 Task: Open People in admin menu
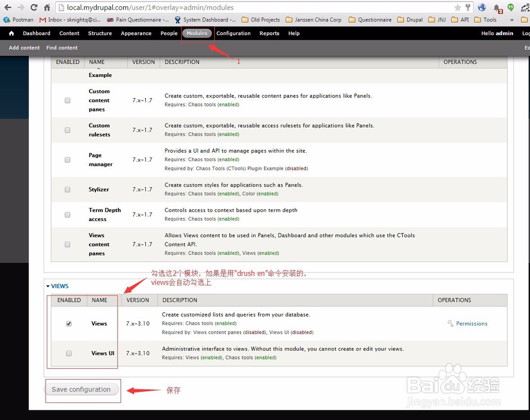point(169,33)
